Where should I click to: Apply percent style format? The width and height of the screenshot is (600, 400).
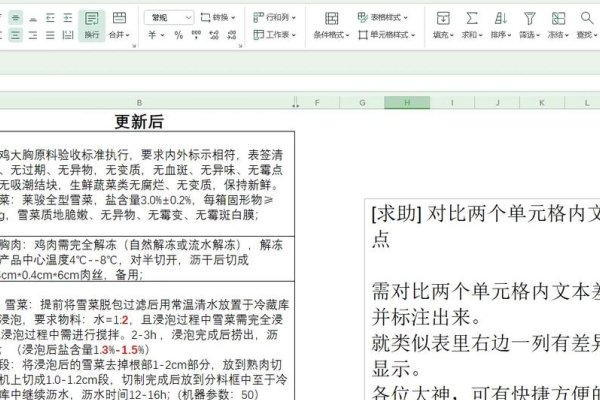[178, 35]
